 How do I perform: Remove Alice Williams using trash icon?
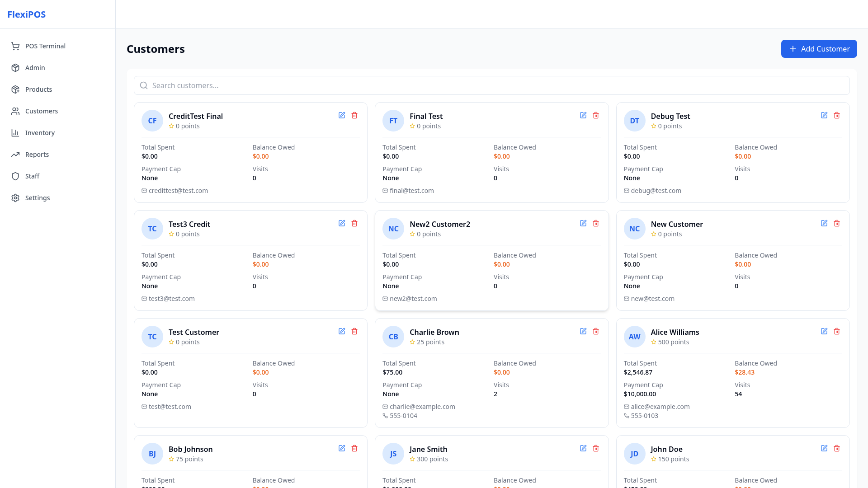point(837,331)
